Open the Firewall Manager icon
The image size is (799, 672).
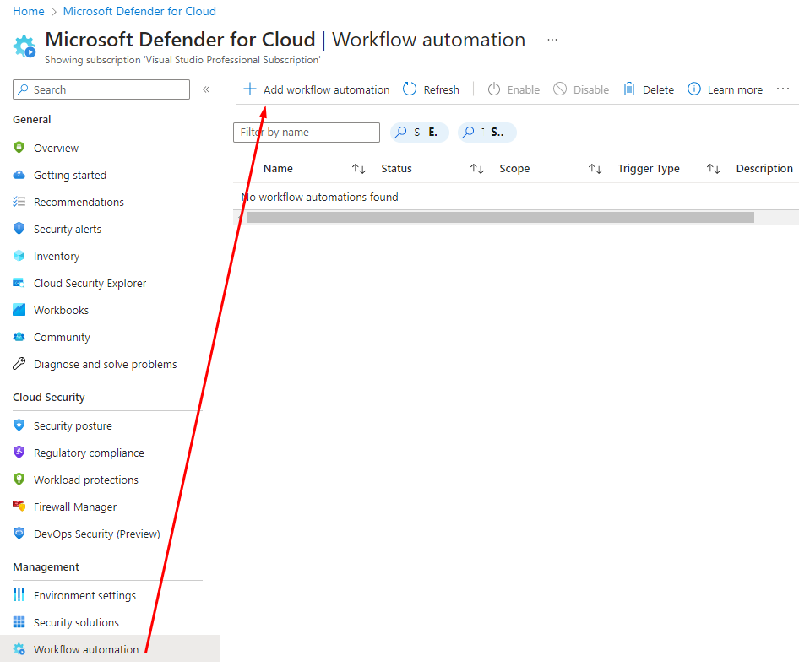19,507
